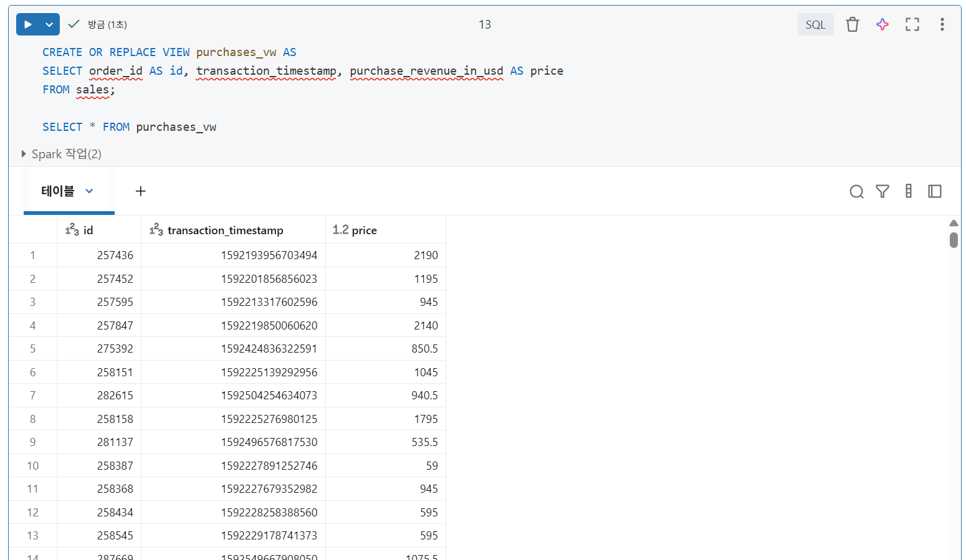Select the id cell 275392

[99, 349]
